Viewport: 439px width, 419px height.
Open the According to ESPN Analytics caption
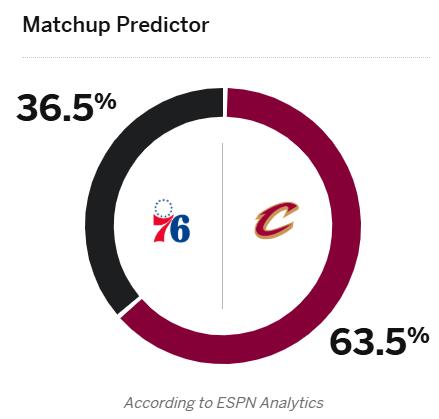224,402
